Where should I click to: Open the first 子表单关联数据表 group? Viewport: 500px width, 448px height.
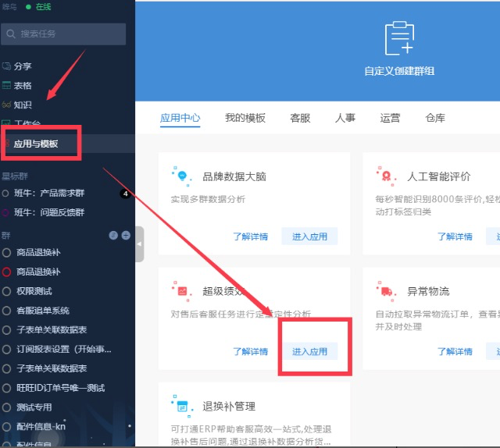tap(52, 330)
